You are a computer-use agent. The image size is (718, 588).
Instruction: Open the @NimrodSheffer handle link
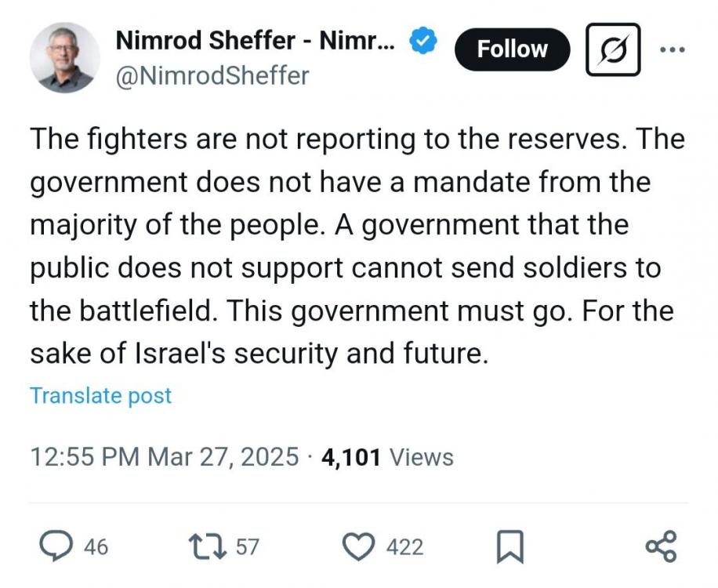[x=212, y=76]
